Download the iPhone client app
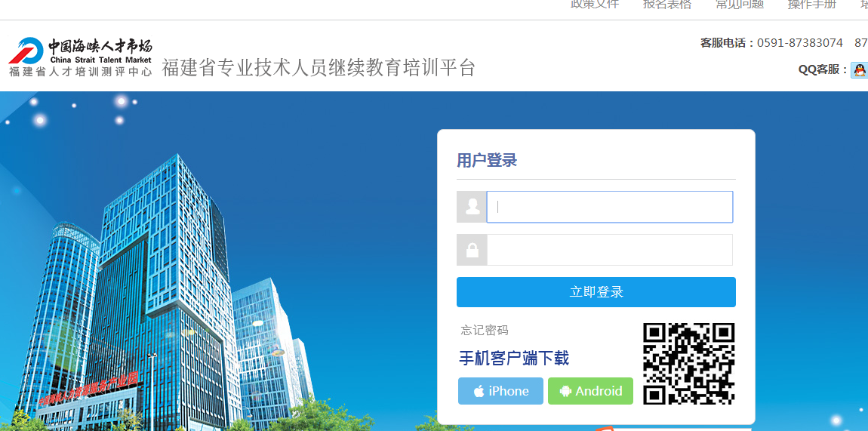The height and width of the screenshot is (431, 868). click(501, 391)
